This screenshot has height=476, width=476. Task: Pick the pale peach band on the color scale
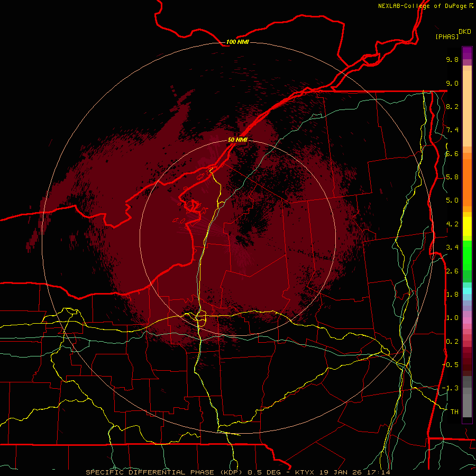pos(467,108)
